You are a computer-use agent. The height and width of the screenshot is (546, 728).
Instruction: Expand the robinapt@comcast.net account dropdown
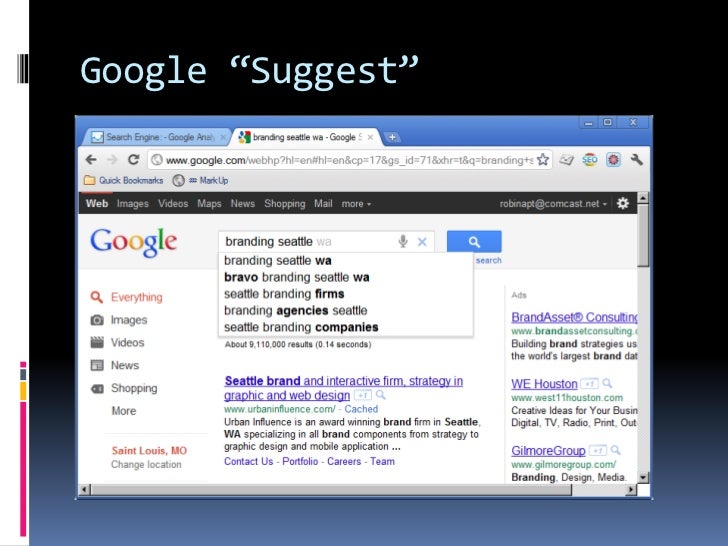click(553, 203)
